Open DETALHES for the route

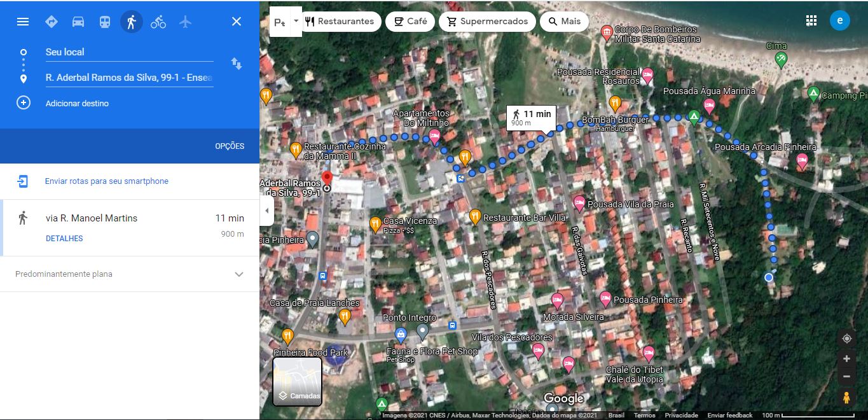(64, 239)
